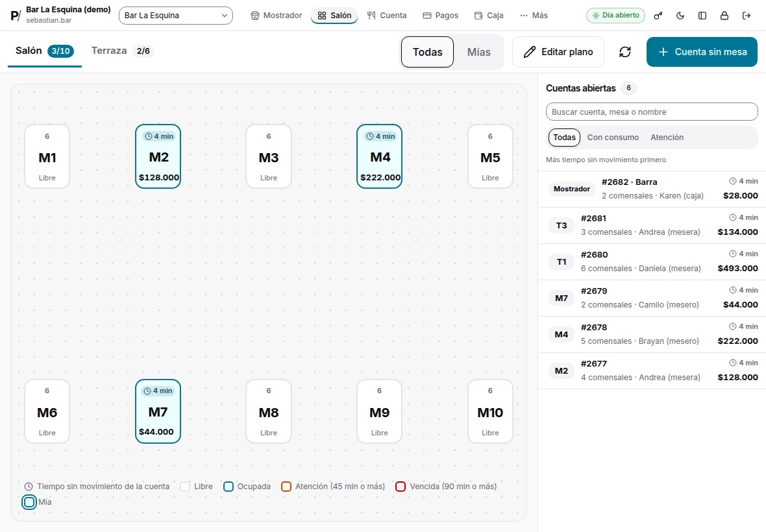Screen dimensions: 766x532
Task: Open the Pagos section
Action: point(441,16)
